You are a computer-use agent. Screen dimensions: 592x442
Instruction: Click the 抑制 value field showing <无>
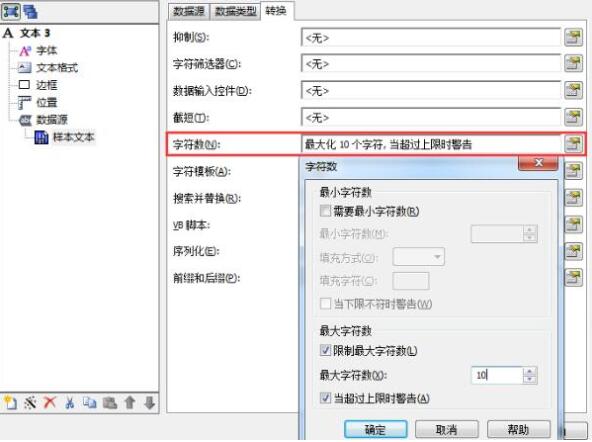(431, 37)
